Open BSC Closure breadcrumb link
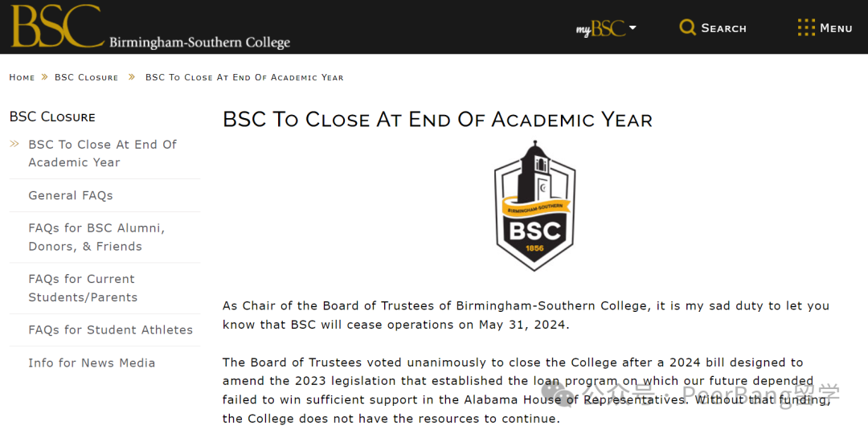Viewport: 868px width, 430px height. [x=86, y=77]
